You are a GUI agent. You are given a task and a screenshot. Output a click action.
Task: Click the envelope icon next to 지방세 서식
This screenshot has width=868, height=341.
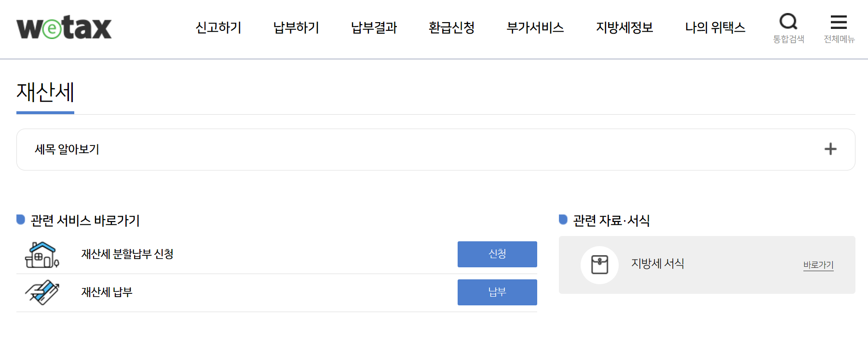[x=599, y=264]
